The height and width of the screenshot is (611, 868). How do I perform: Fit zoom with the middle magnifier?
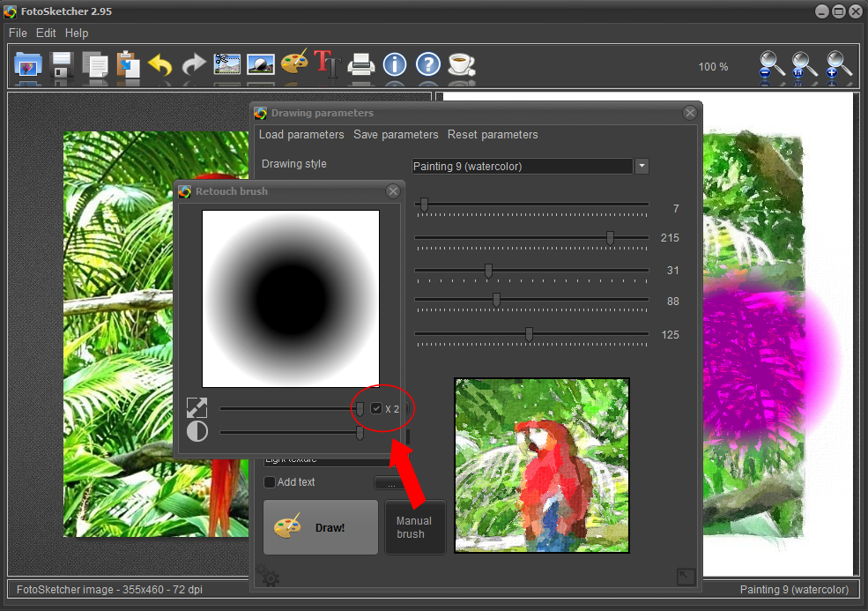(x=805, y=65)
